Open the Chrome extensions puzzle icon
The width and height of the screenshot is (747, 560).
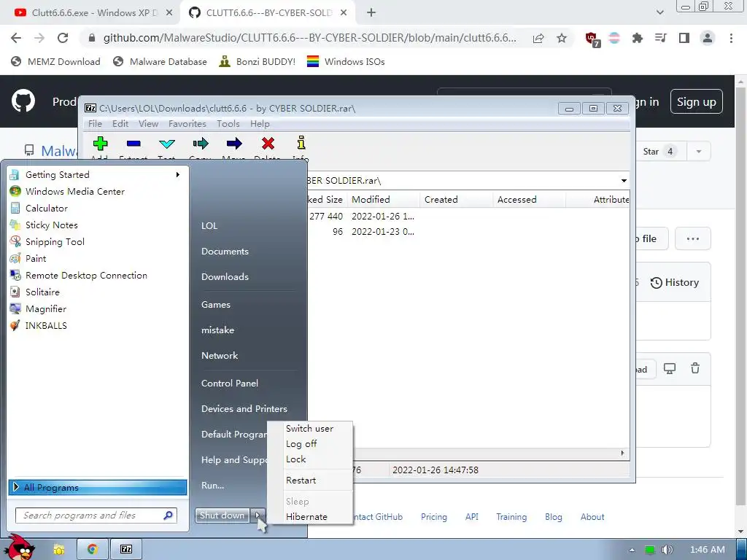pyautogui.click(x=638, y=38)
